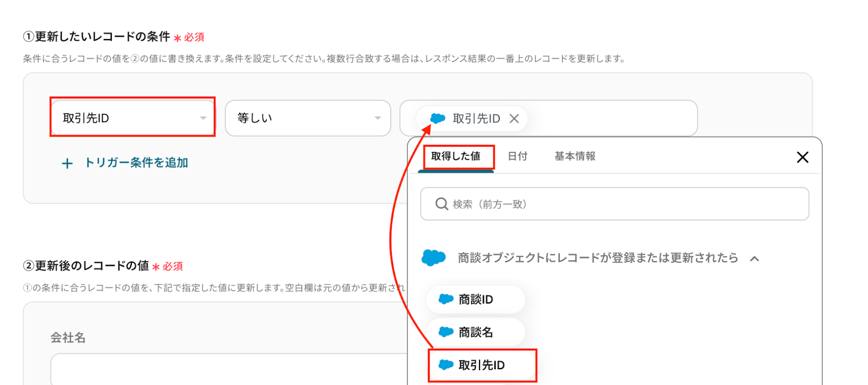
Task: Select the 取引先ID value in list
Action: click(482, 365)
